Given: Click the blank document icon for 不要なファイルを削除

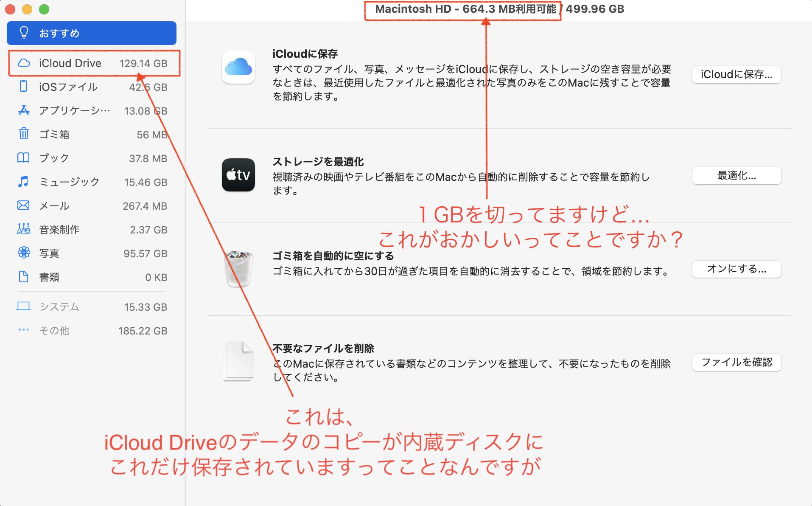Looking at the screenshot, I should point(239,361).
